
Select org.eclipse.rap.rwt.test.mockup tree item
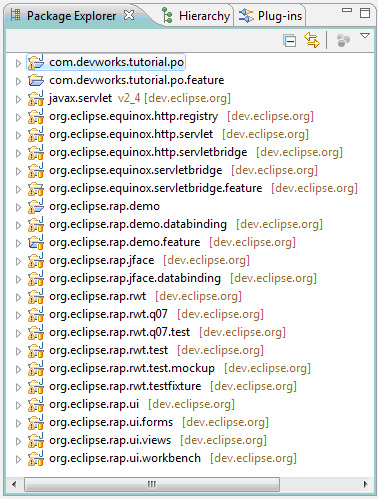(x=180, y=368)
